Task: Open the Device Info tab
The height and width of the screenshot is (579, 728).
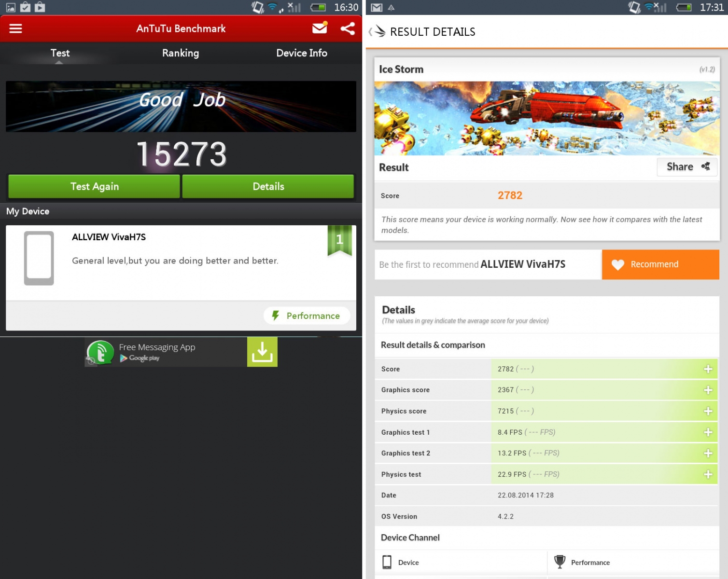Action: coord(301,53)
